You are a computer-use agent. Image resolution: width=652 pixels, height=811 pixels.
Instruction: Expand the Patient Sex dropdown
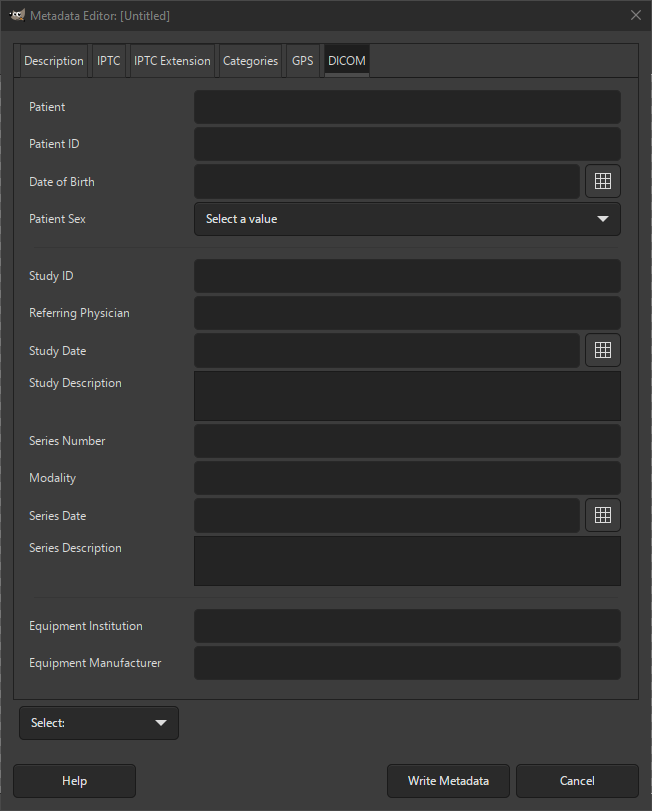pyautogui.click(x=407, y=219)
